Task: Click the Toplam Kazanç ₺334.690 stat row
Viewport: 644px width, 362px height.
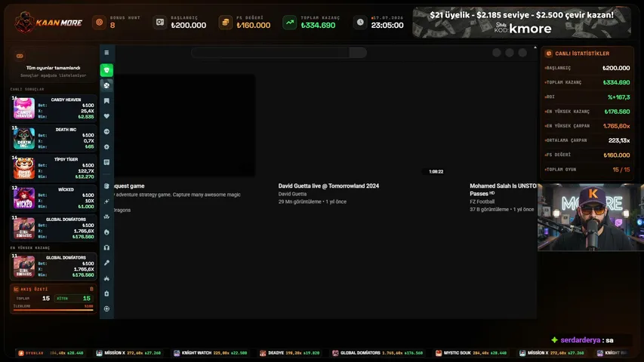Action: tap(587, 82)
